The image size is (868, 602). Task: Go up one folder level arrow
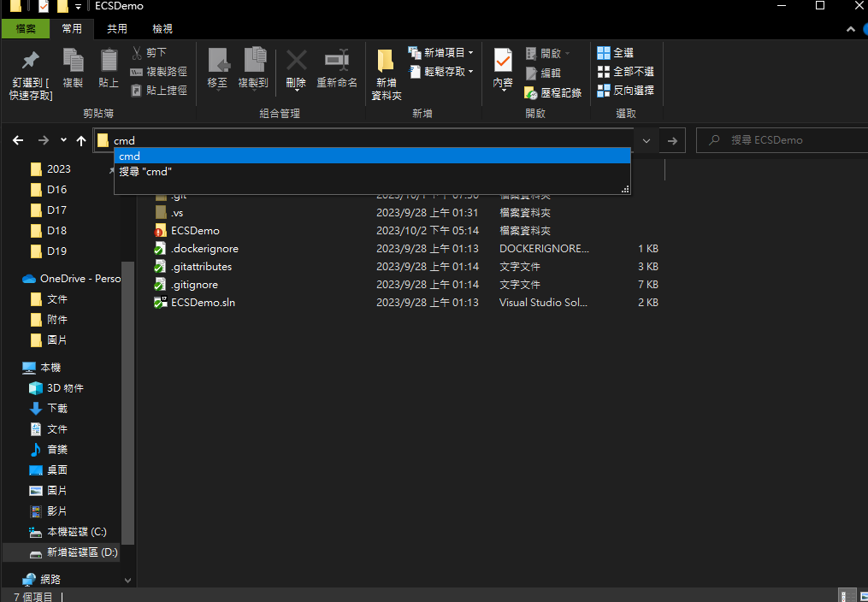81,140
